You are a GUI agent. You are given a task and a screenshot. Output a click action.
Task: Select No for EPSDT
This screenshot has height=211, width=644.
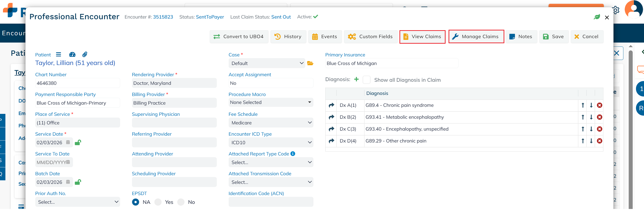click(181, 202)
